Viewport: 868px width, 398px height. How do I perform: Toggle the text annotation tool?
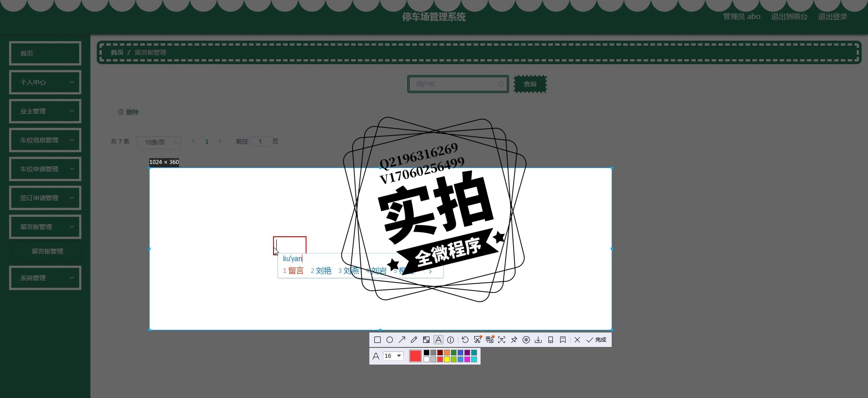pos(439,340)
